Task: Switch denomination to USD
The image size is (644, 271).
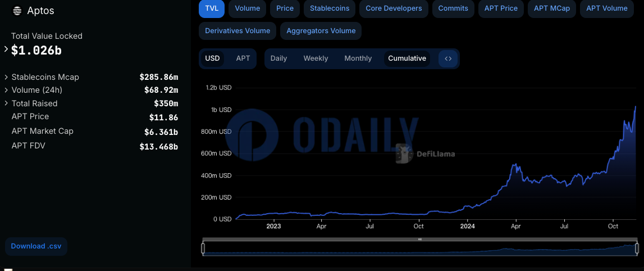Action: click(x=212, y=58)
